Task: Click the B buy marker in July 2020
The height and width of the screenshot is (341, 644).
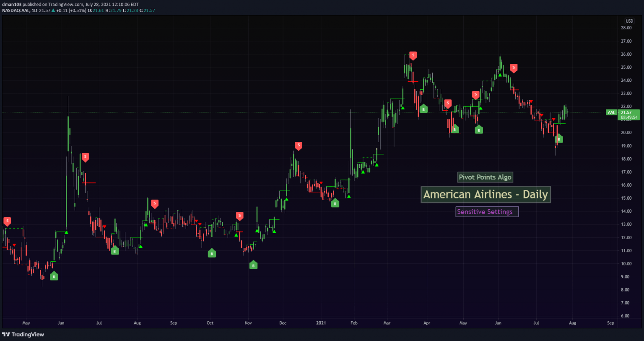Action: (115, 250)
